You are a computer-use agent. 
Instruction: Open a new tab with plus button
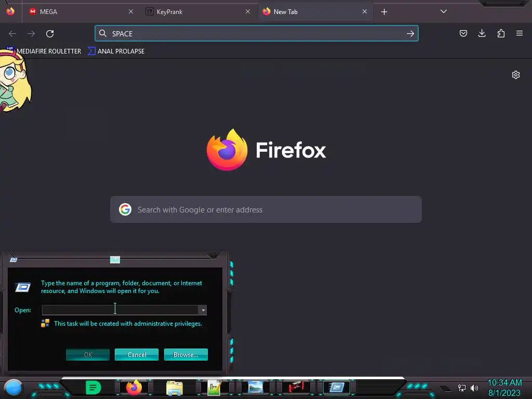(384, 12)
